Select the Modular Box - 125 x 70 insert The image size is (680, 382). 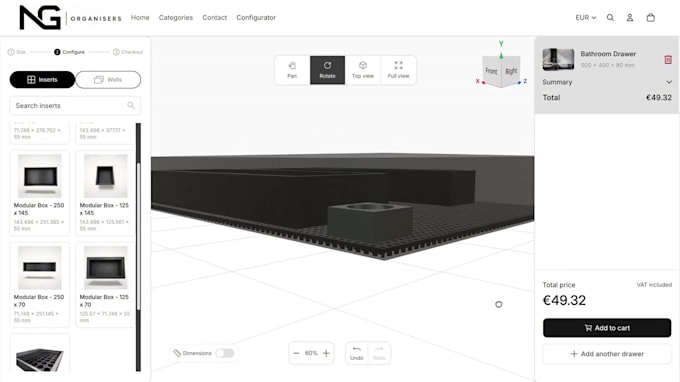tap(105, 284)
